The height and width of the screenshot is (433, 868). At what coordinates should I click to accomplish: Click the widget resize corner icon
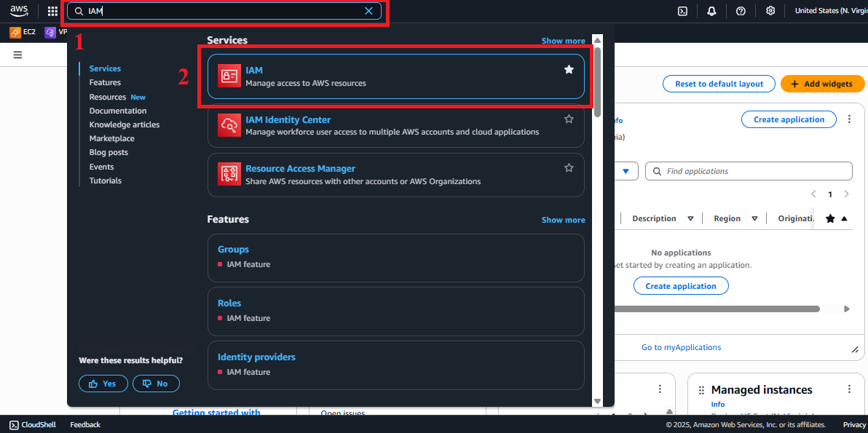pos(854,349)
